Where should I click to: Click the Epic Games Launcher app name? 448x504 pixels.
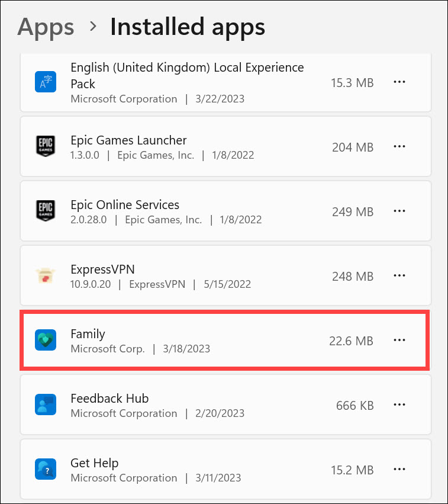point(128,140)
